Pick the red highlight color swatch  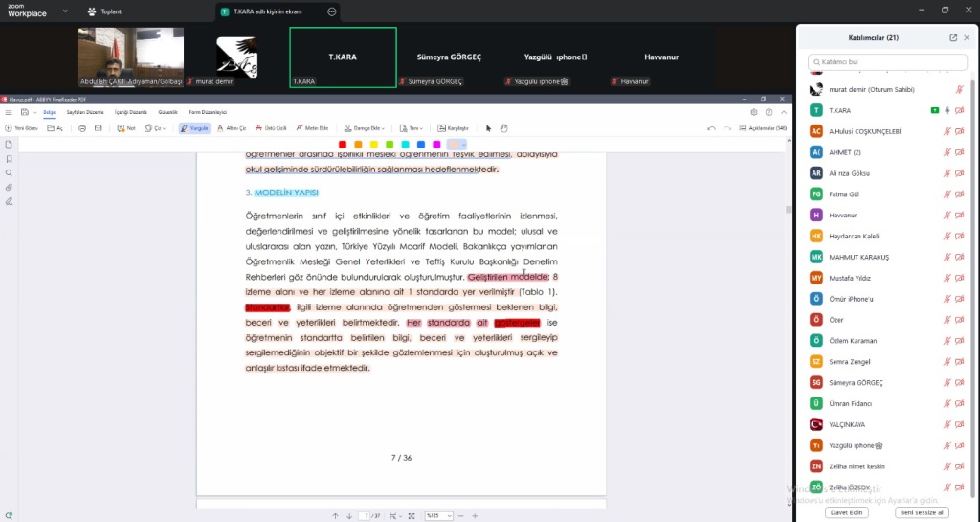tap(343, 144)
